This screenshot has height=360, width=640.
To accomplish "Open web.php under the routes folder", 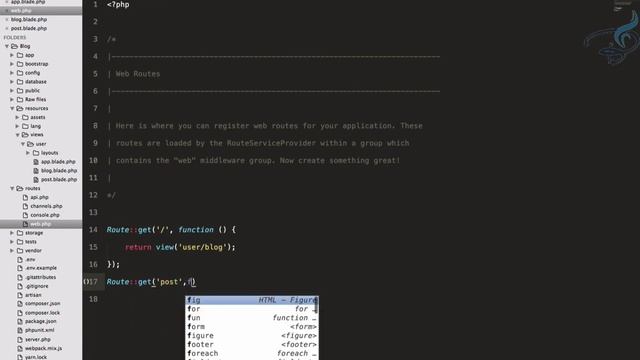I will point(40,224).
